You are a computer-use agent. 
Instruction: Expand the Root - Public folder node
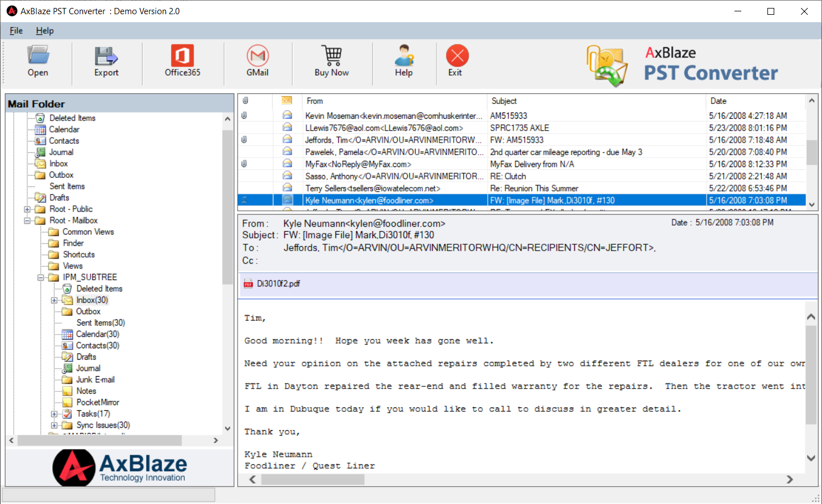(x=27, y=209)
